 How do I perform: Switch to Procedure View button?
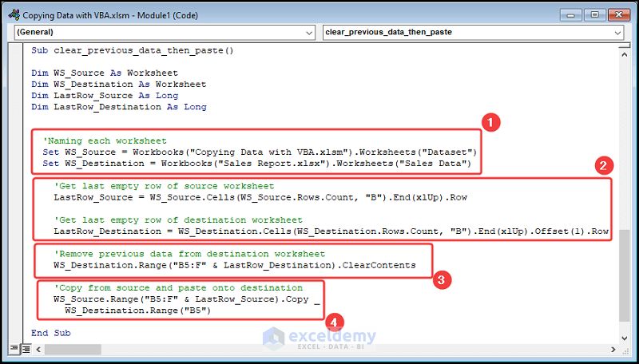coord(14,349)
